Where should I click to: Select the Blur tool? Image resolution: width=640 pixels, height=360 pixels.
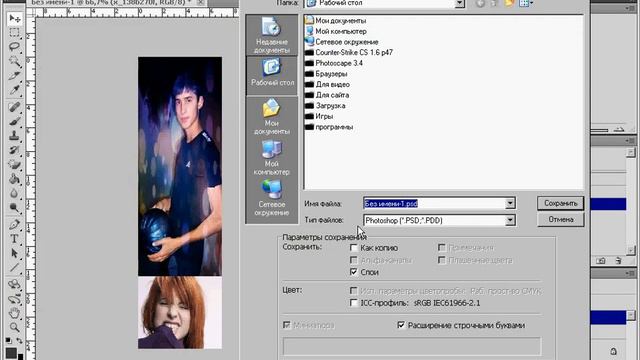click(x=15, y=193)
